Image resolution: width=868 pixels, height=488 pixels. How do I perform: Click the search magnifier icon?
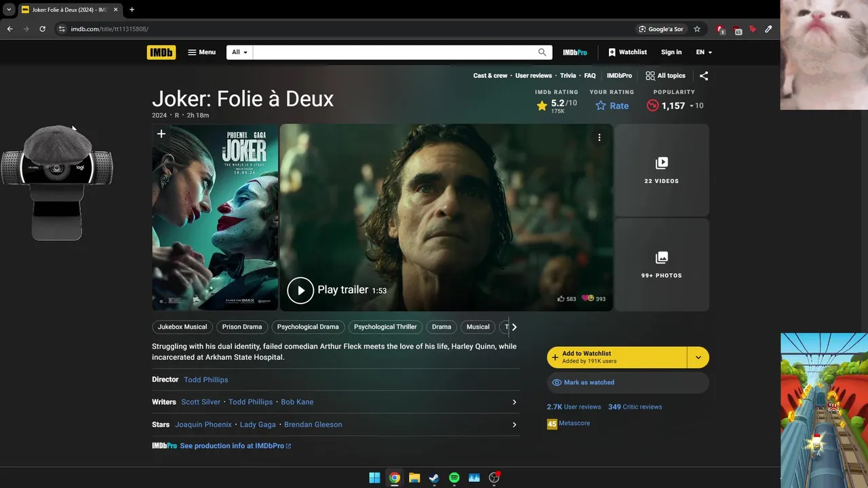point(542,52)
